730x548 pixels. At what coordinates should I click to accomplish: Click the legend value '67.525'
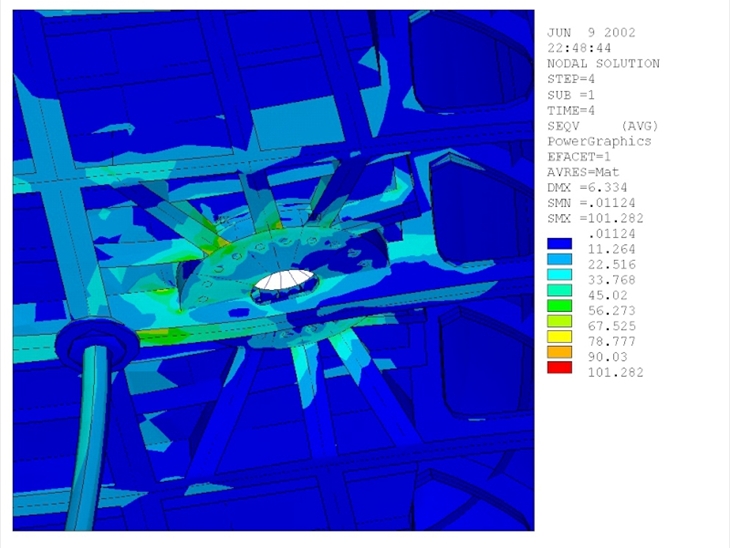pos(611,326)
